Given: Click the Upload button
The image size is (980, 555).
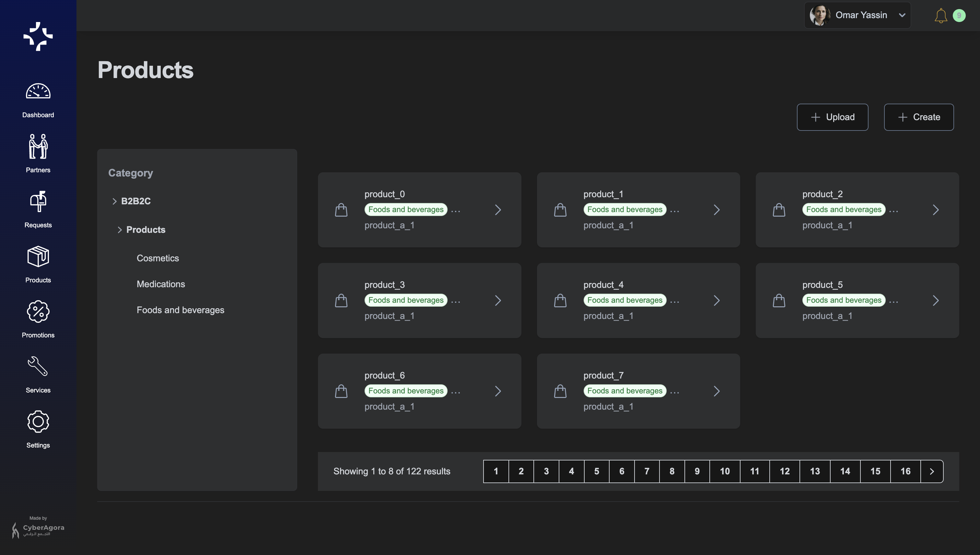Looking at the screenshot, I should 832,117.
